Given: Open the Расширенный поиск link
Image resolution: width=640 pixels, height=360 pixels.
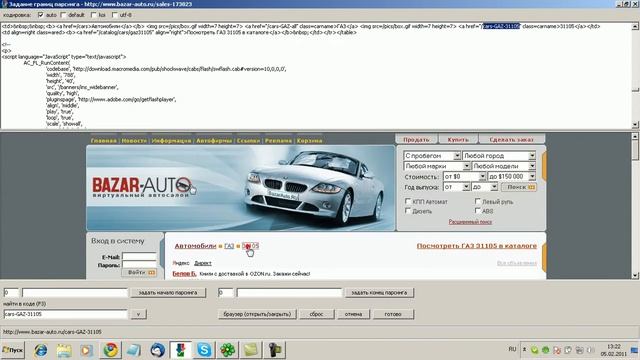Looking at the screenshot, I should [470, 222].
